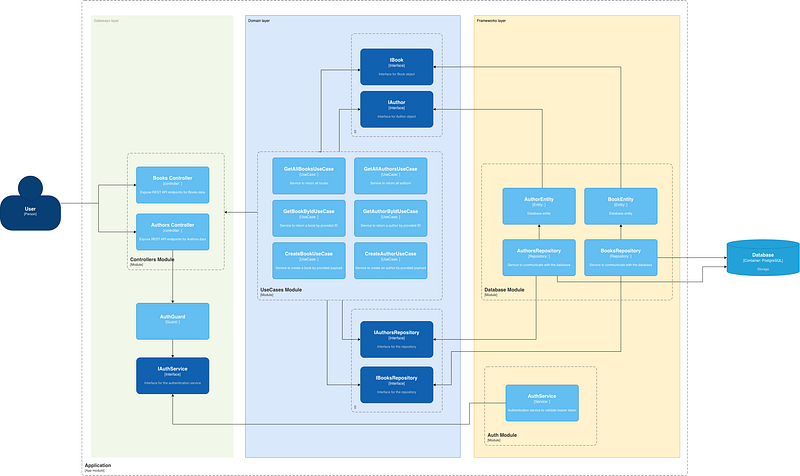800x476 pixels.
Task: Select the AuthGuard node
Action: (x=172, y=321)
